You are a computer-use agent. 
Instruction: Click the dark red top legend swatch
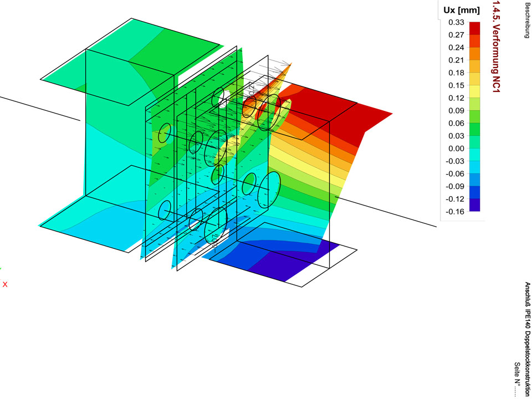(x=474, y=28)
